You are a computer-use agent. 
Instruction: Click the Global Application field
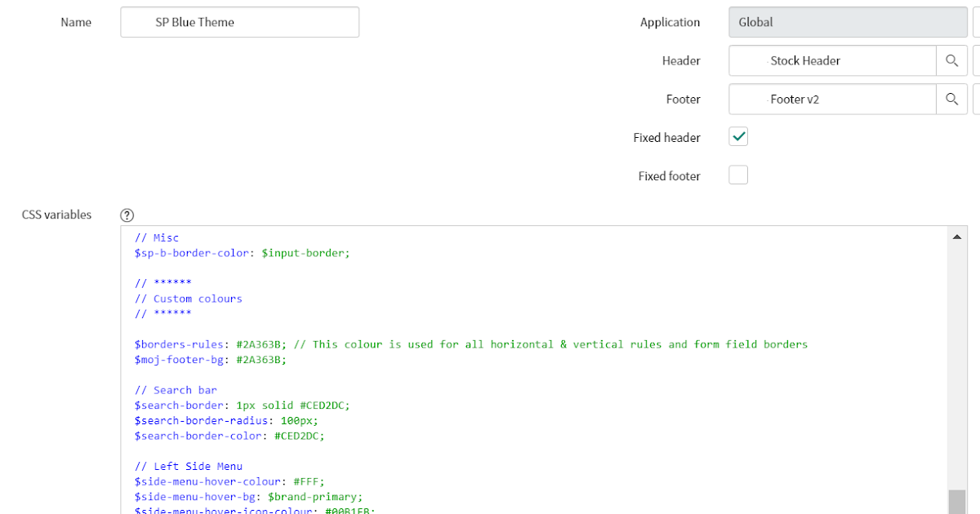click(847, 22)
